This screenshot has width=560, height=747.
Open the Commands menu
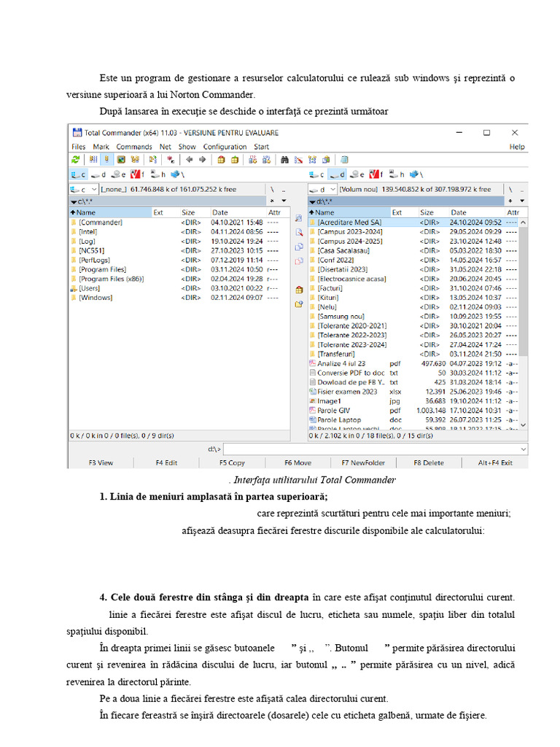[134, 147]
